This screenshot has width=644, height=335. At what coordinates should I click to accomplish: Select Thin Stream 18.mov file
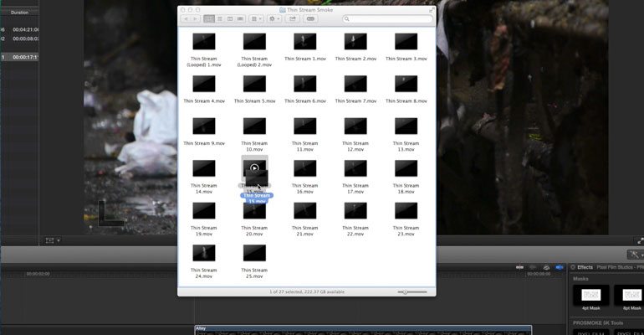406,177
